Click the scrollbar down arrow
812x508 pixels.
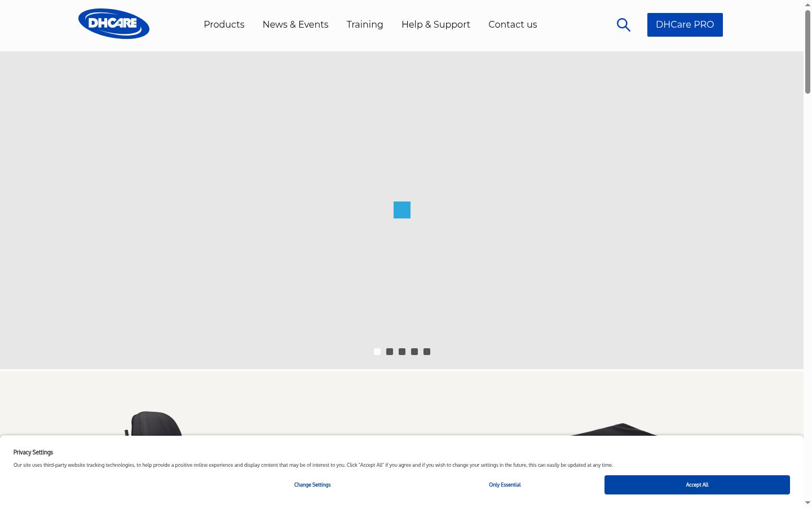[807, 503]
